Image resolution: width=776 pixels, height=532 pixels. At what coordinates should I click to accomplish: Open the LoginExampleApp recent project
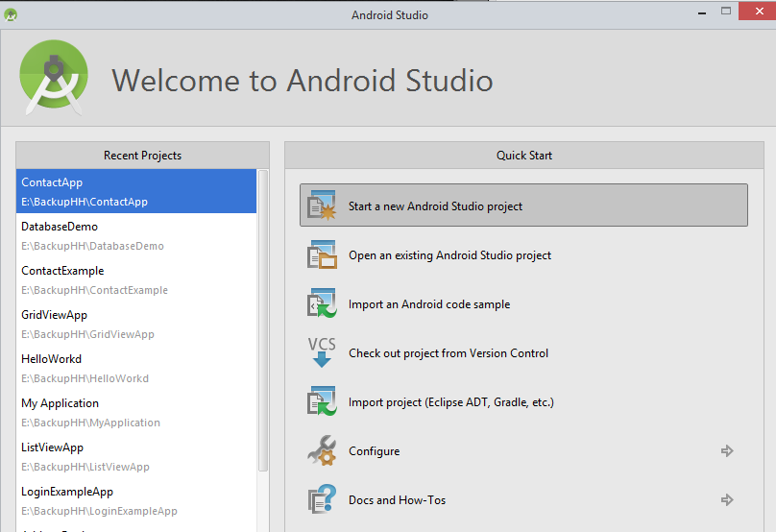click(x=67, y=492)
